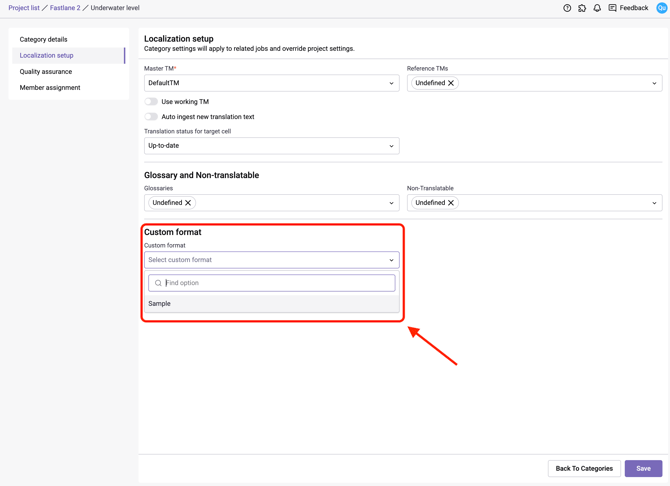670x486 pixels.
Task: Open the help question mark icon
Action: click(567, 8)
